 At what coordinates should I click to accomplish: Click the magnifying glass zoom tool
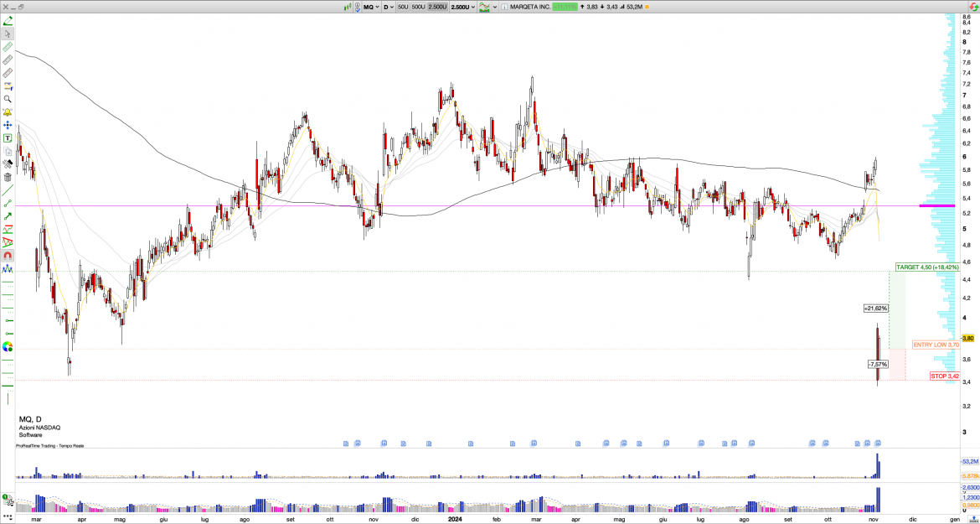(8, 98)
